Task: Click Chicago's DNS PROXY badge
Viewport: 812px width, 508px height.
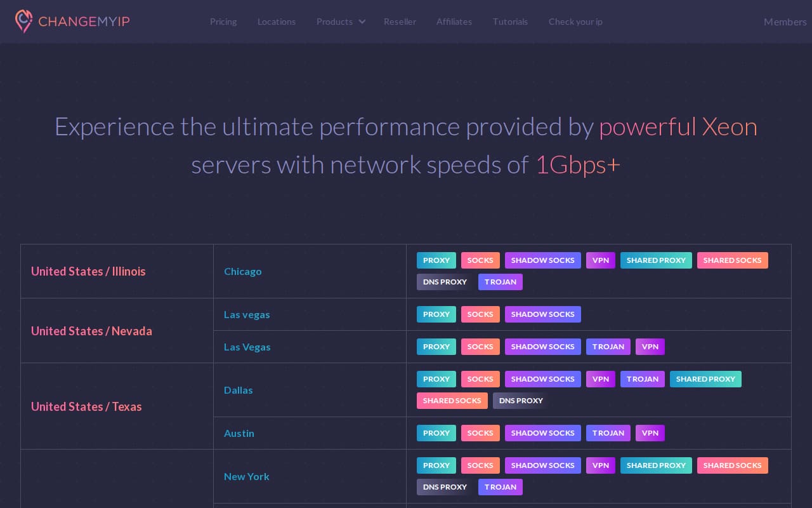Action: (x=445, y=282)
